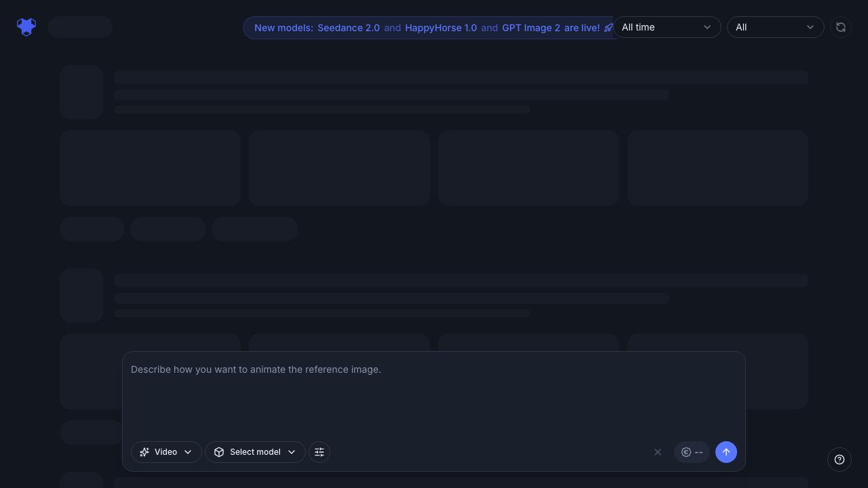Image resolution: width=868 pixels, height=488 pixels.
Task: Click the refresh icon button
Action: tap(841, 27)
